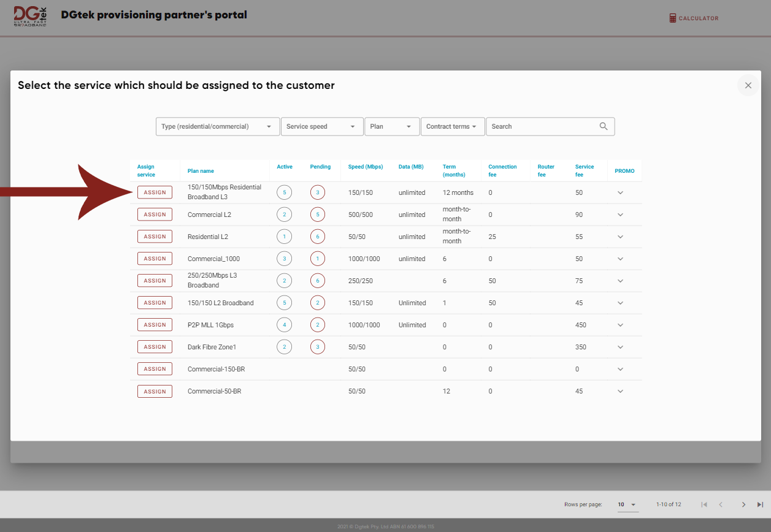Image resolution: width=771 pixels, height=532 pixels.
Task: Expand PROMO for Dark Fibre Zone1
Action: 620,346
